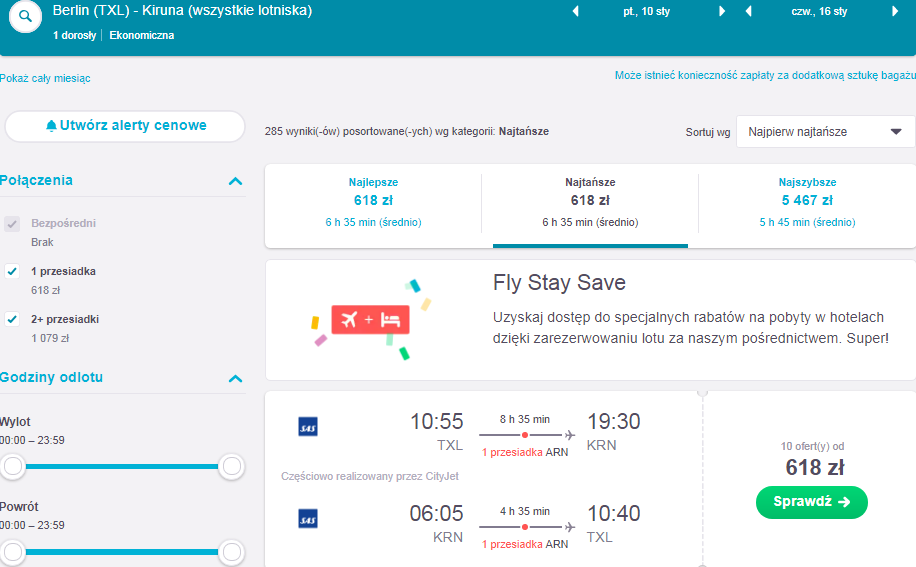
Task: Go to next return date after czw., 16 sty
Action: tap(894, 11)
